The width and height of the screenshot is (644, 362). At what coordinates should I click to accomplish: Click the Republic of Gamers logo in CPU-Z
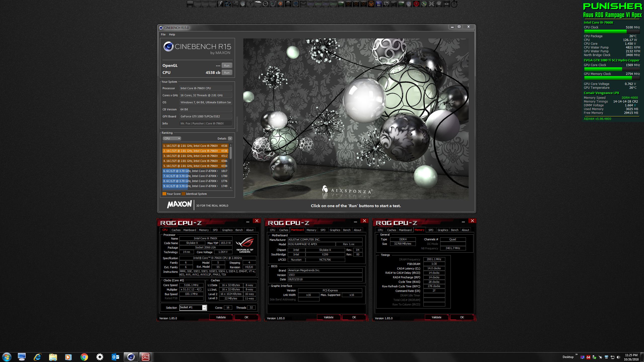coord(245,245)
